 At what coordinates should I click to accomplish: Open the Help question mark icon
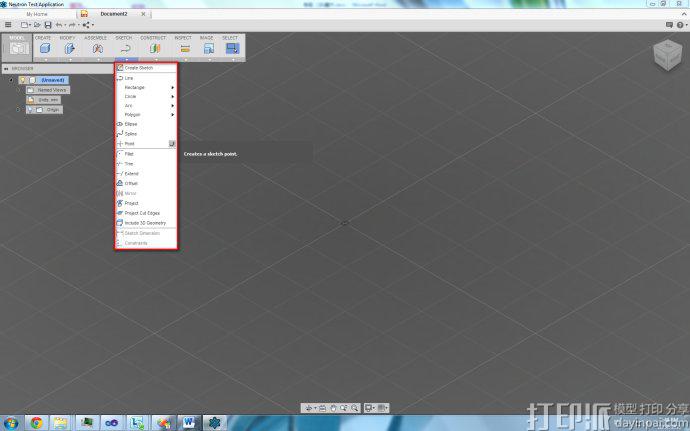tap(681, 25)
